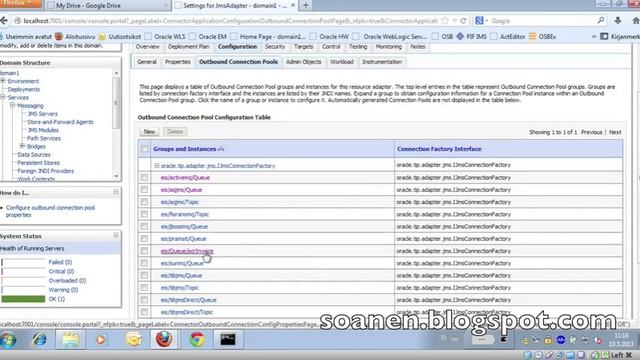Open the command prompt taskbar icon
640x360 pixels.
(228, 340)
